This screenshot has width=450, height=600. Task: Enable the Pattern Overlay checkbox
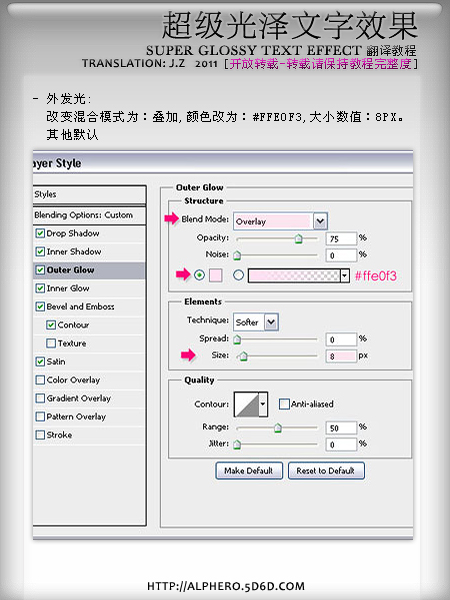[40, 416]
